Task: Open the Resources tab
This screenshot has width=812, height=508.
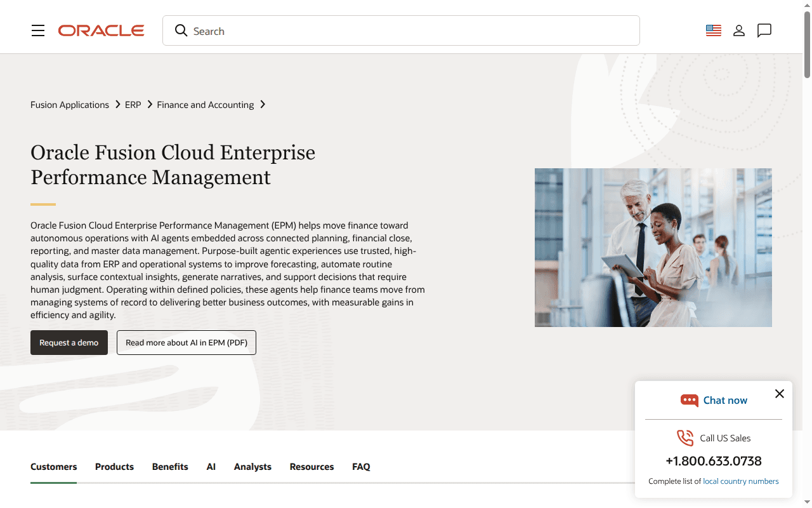Action: tap(311, 467)
